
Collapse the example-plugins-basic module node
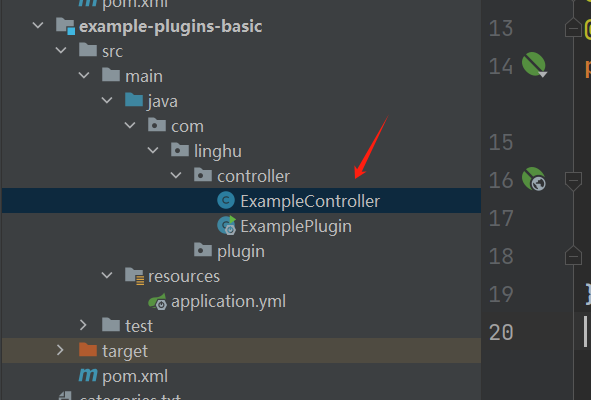pyautogui.click(x=38, y=26)
